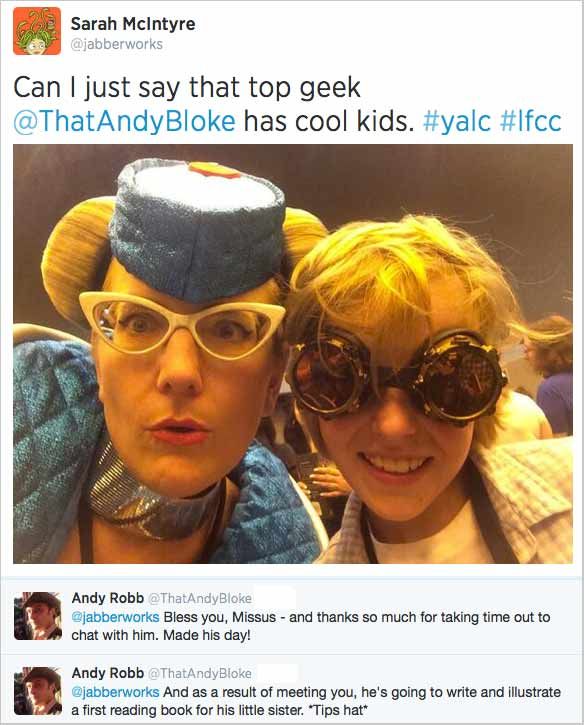
Task: Open the @jabberworks handle under Sarah McIntyre
Action: [x=117, y=44]
